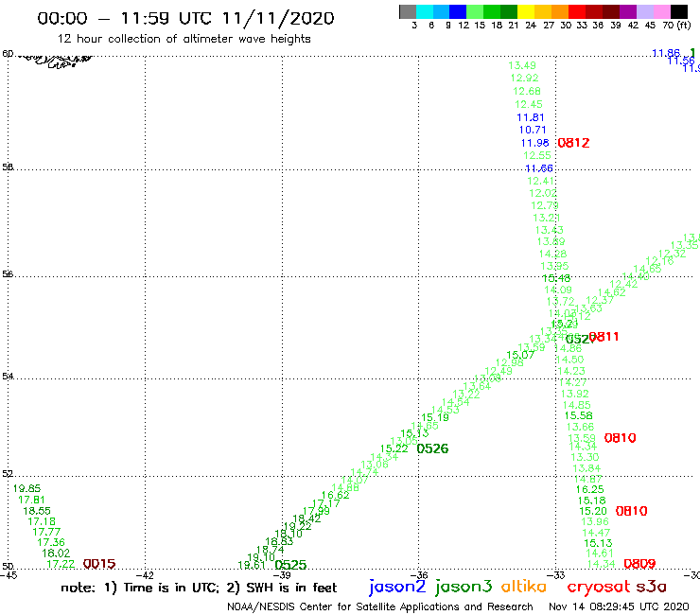Screen dimensions: 700x615
Task: Click the dark red time label 0015
Action: [99, 564]
